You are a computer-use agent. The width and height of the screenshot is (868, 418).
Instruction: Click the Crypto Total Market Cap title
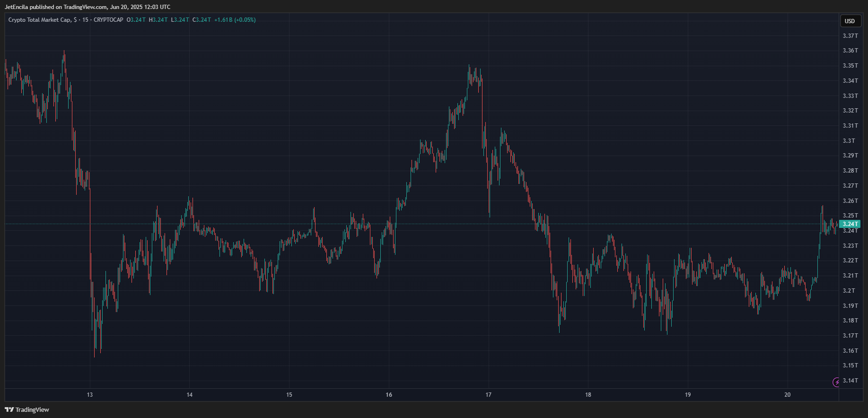[x=40, y=20]
